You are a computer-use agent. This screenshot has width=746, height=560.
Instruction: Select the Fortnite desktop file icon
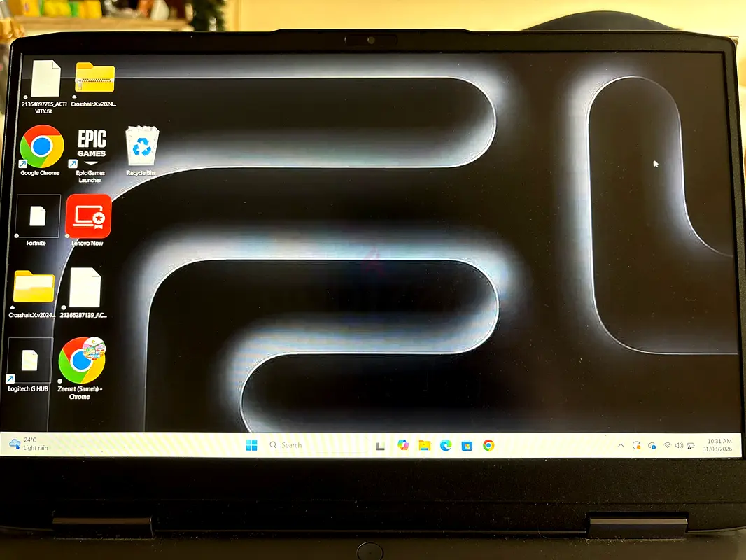[x=38, y=216]
